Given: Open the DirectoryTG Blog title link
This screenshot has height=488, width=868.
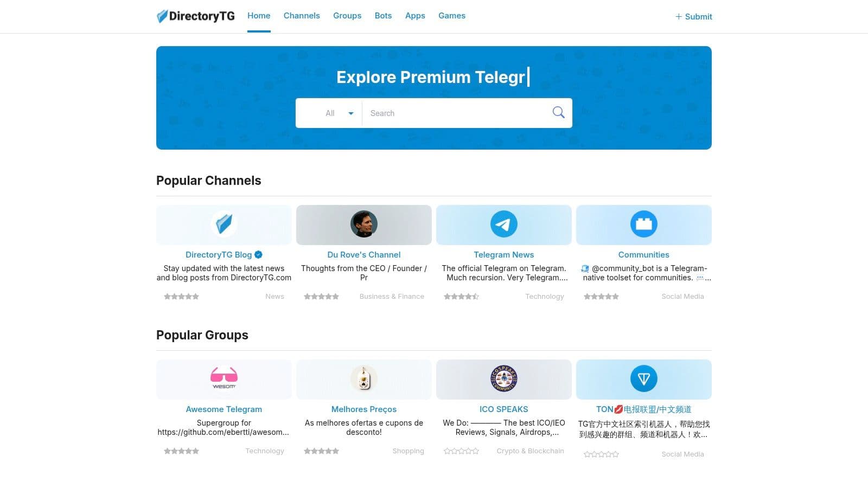Looking at the screenshot, I should (219, 255).
